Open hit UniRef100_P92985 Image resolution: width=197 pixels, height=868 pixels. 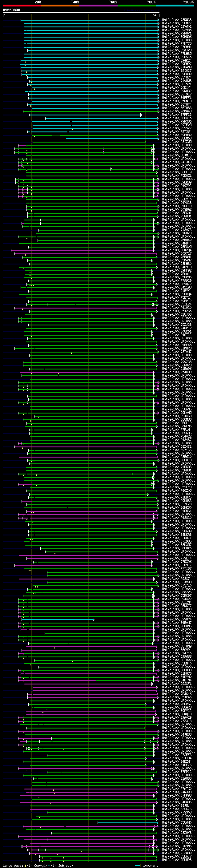click(x=177, y=30)
